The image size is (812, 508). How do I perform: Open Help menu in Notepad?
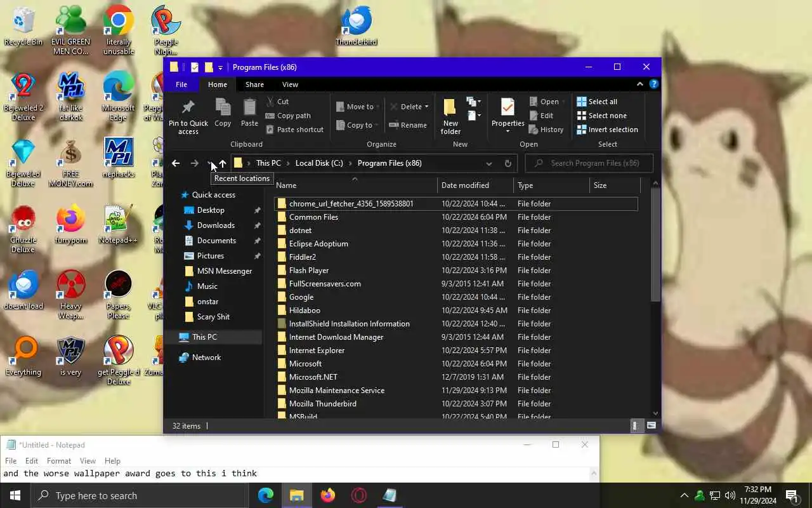pos(112,461)
